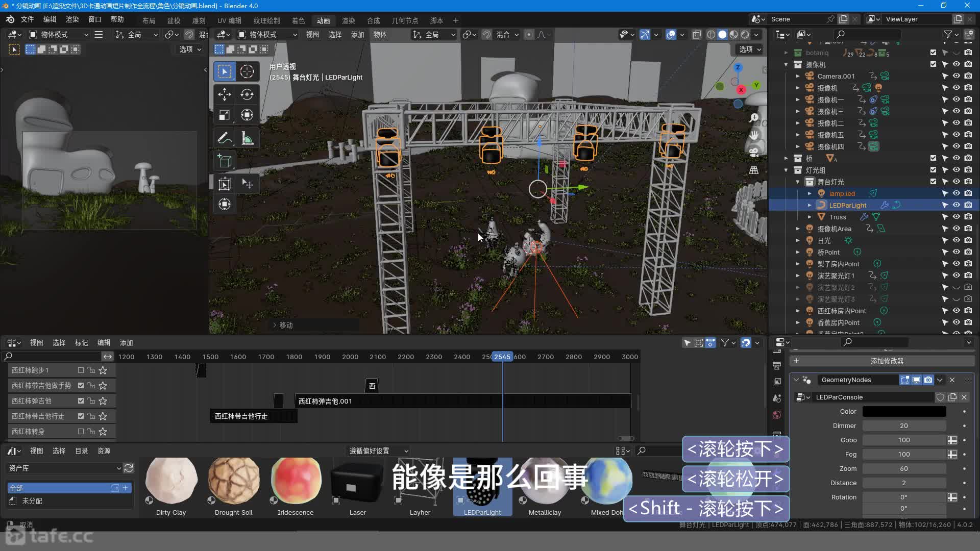The image size is (980, 551).
Task: Hide LEDParLight in viewport via eye icon
Action: [957, 205]
